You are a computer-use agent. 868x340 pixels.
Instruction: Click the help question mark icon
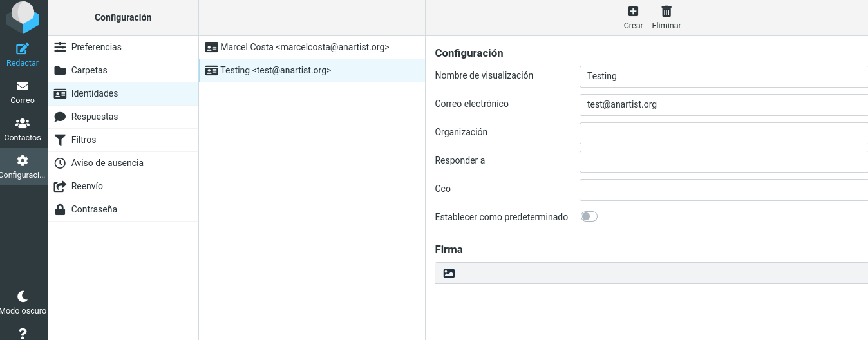click(23, 333)
